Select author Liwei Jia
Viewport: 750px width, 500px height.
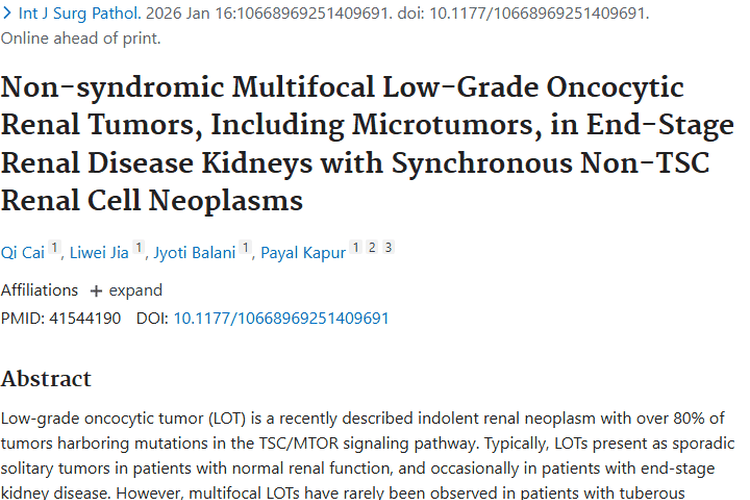click(99, 253)
